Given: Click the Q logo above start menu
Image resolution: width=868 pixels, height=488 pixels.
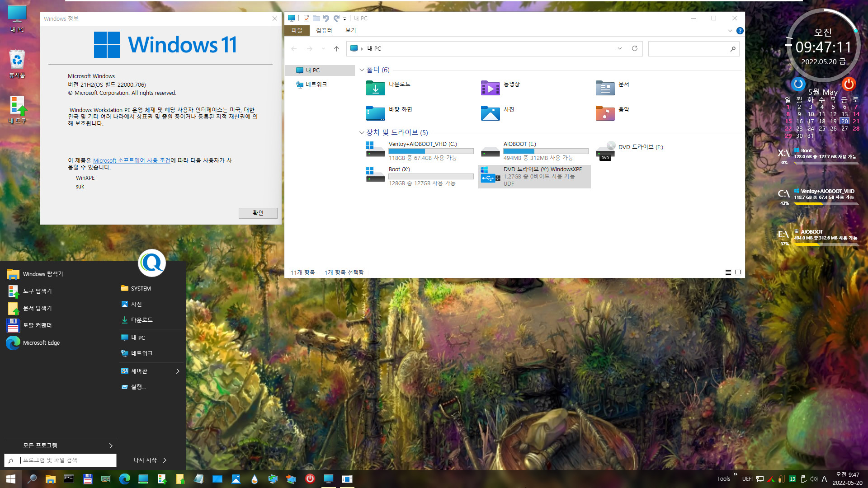Looking at the screenshot, I should [x=152, y=263].
